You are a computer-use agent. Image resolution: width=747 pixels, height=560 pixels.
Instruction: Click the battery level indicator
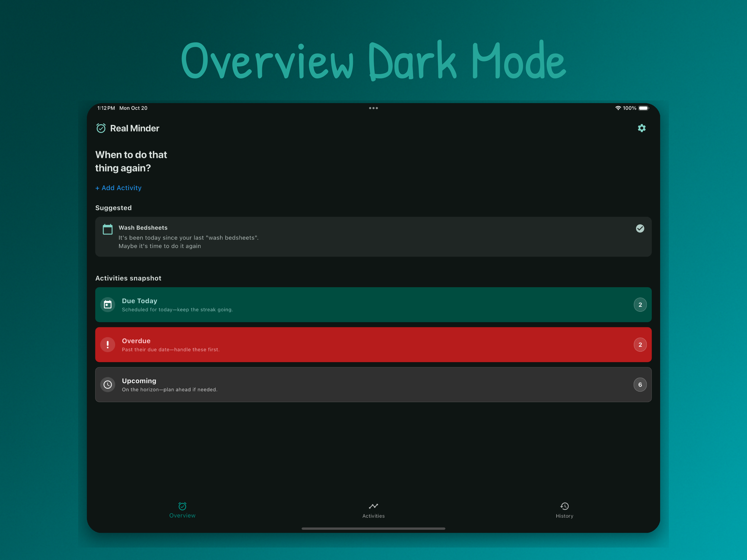pyautogui.click(x=644, y=108)
